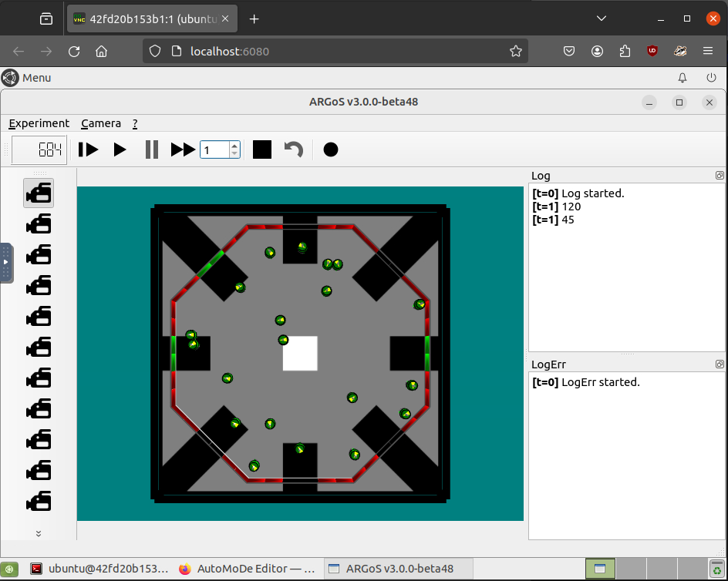Screen dimensions: 728x581
Task: Show the desktop via the bottom-left panel icon
Action: 9,569
